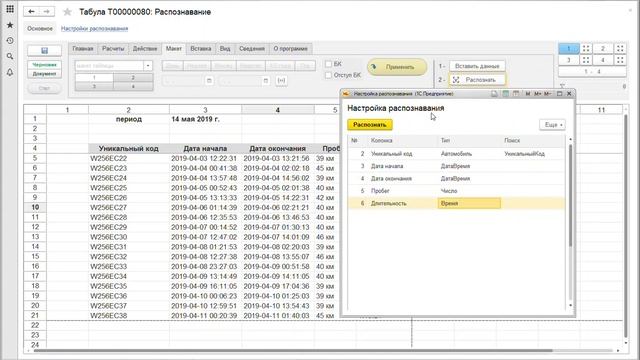Click the document icon in dialog title bar
Screen dimensions: 640x360
pos(494,93)
